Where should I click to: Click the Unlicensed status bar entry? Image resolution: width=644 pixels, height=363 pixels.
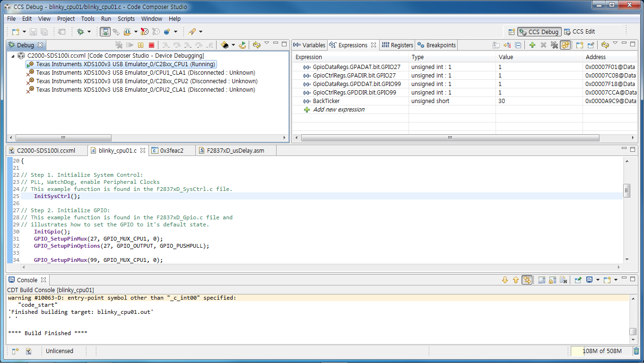[x=60, y=351]
